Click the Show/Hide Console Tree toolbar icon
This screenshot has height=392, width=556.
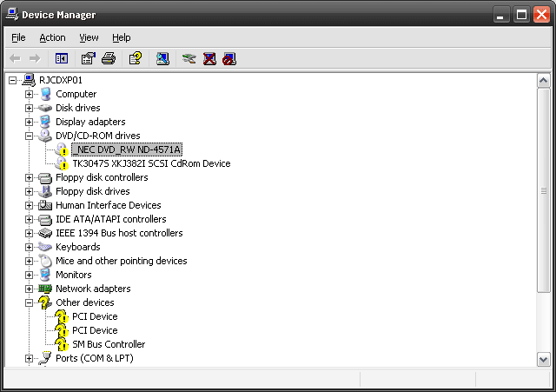pos(62,58)
